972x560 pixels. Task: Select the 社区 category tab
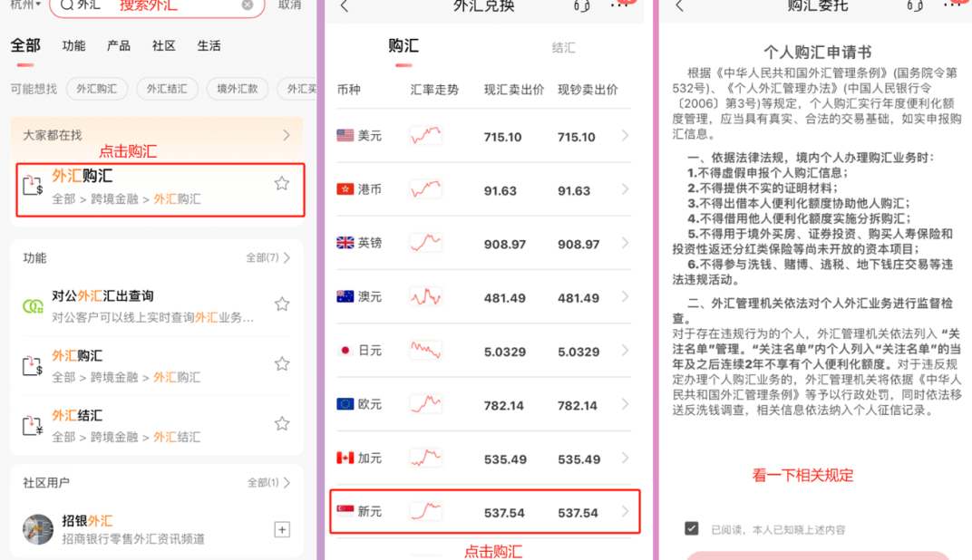point(162,44)
